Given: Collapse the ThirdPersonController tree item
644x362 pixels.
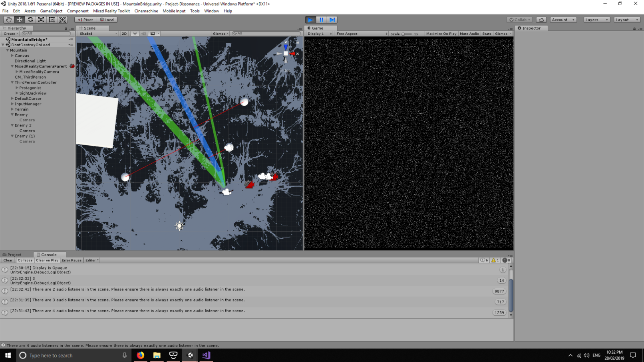Looking at the screenshot, I should (x=12, y=83).
